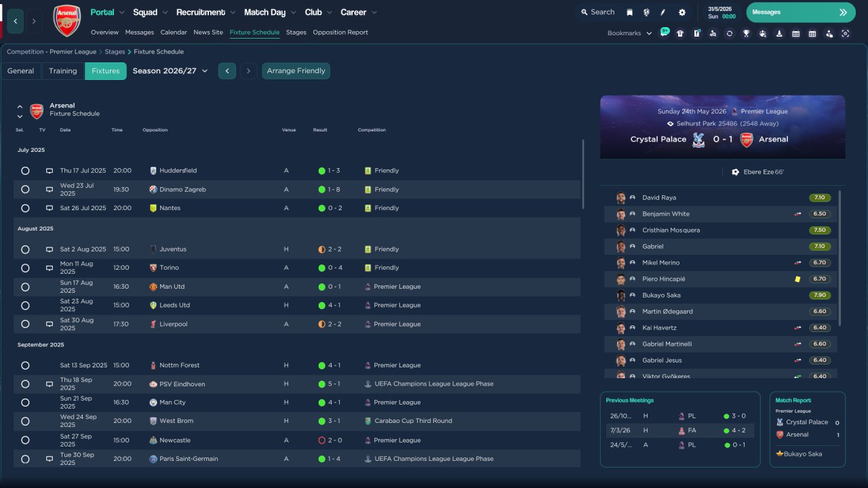
Task: Click the goal ball icon beside Ebere Eze
Action: (735, 172)
